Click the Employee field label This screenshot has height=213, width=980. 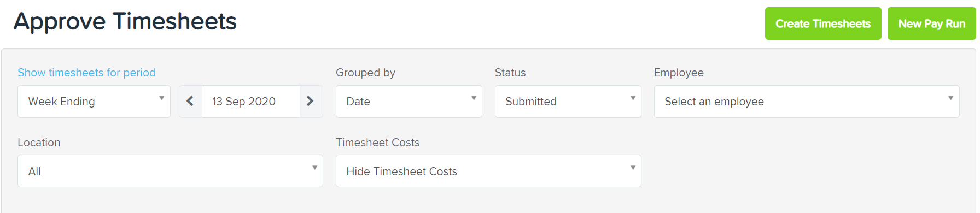[x=679, y=73]
